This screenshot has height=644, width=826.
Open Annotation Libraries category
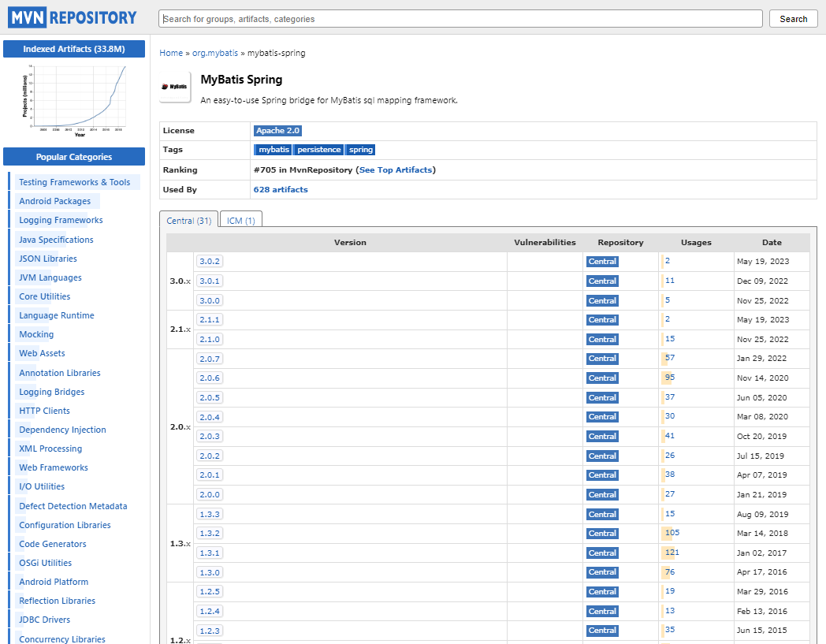pyautogui.click(x=60, y=373)
